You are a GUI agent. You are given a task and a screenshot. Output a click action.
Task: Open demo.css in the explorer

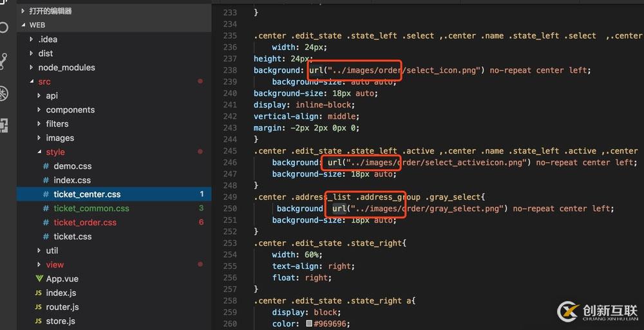tap(72, 166)
